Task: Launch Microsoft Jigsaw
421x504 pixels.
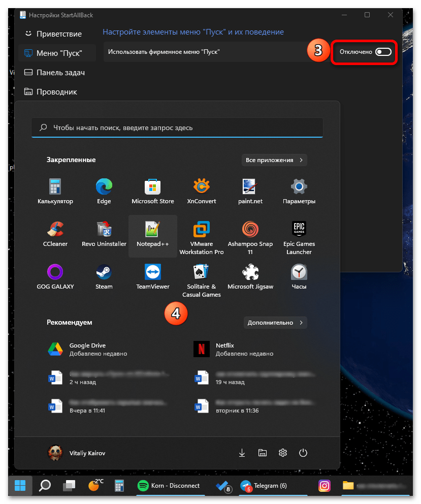Action: coord(250,277)
